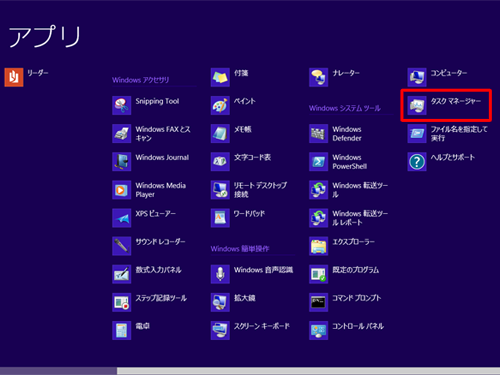The height and width of the screenshot is (375, 500).
Task: Open Windows 転送ツール icon
Action: [x=318, y=190]
